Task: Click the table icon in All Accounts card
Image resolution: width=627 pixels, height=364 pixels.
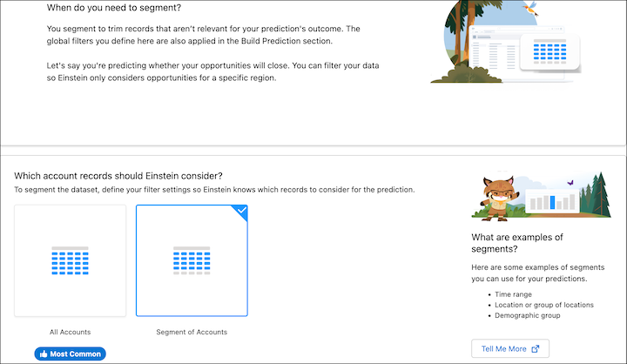Action: click(70, 261)
